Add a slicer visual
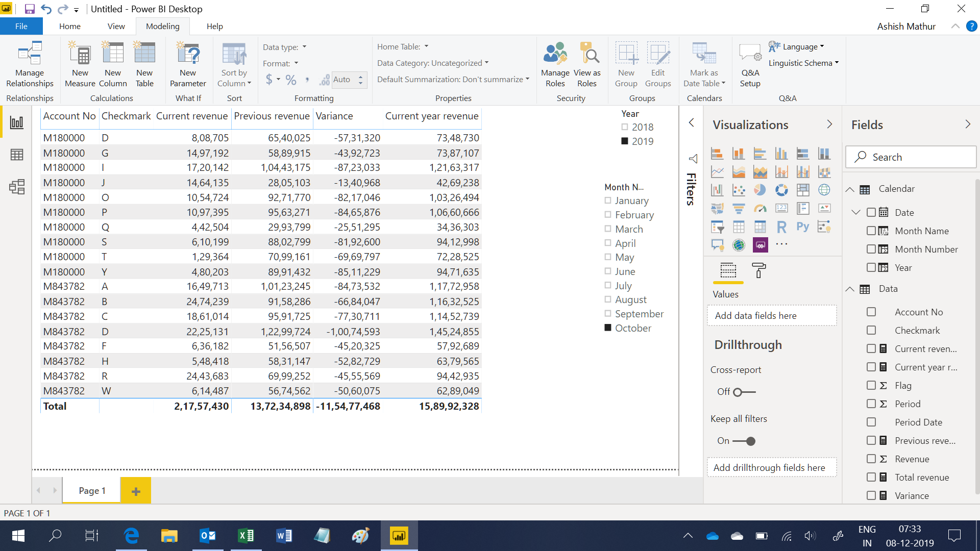This screenshot has width=980, height=551. click(717, 227)
